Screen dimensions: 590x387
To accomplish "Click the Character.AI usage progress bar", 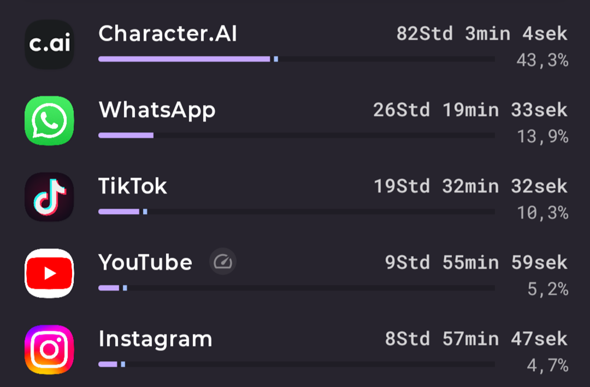I will pos(297,59).
